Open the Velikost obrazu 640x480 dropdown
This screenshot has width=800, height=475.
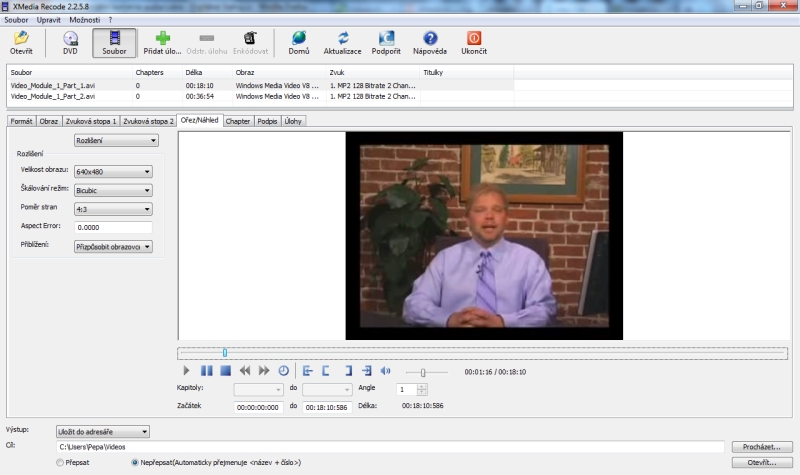pos(113,171)
